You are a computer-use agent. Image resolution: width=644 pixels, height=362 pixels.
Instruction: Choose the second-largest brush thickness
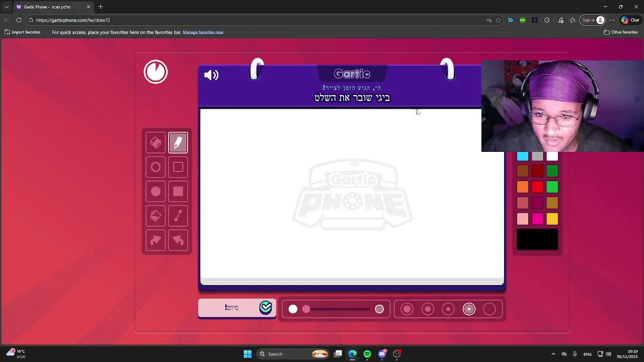428,309
